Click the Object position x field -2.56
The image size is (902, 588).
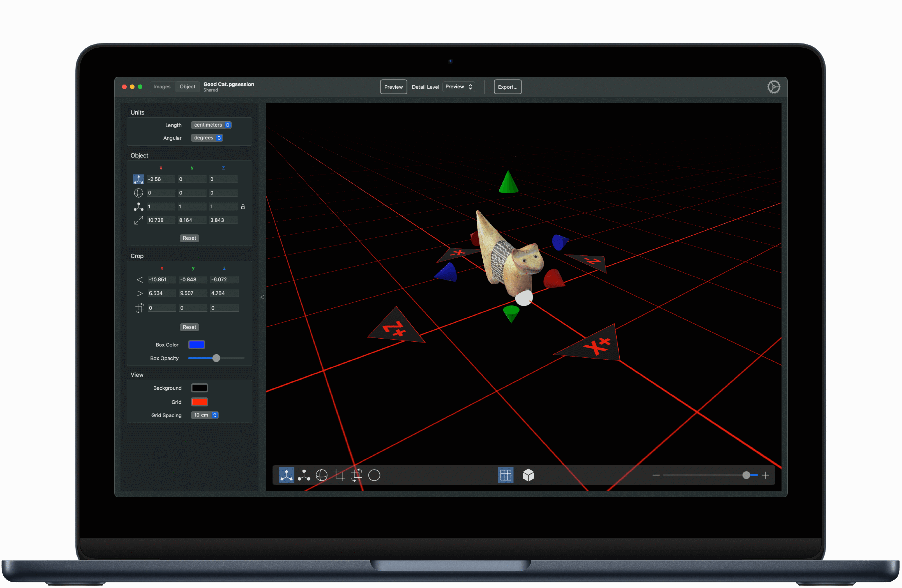(x=161, y=179)
